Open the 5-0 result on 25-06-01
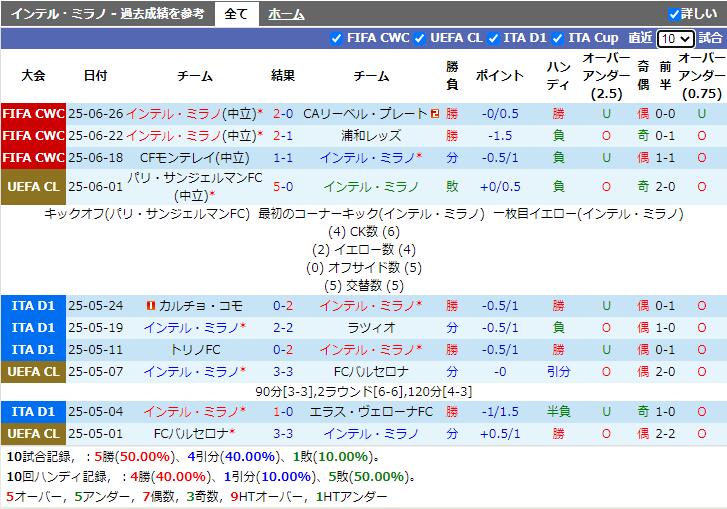This screenshot has width=727, height=509. 283,187
